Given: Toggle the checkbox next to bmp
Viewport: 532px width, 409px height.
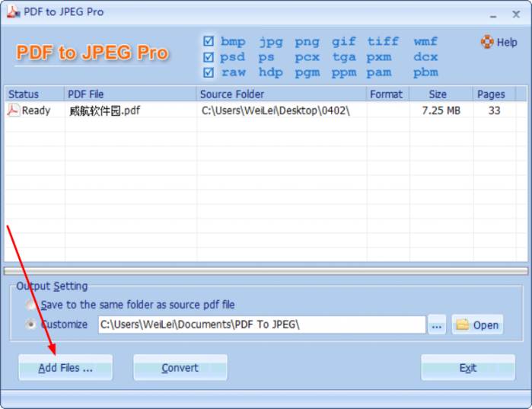Looking at the screenshot, I should pos(209,41).
